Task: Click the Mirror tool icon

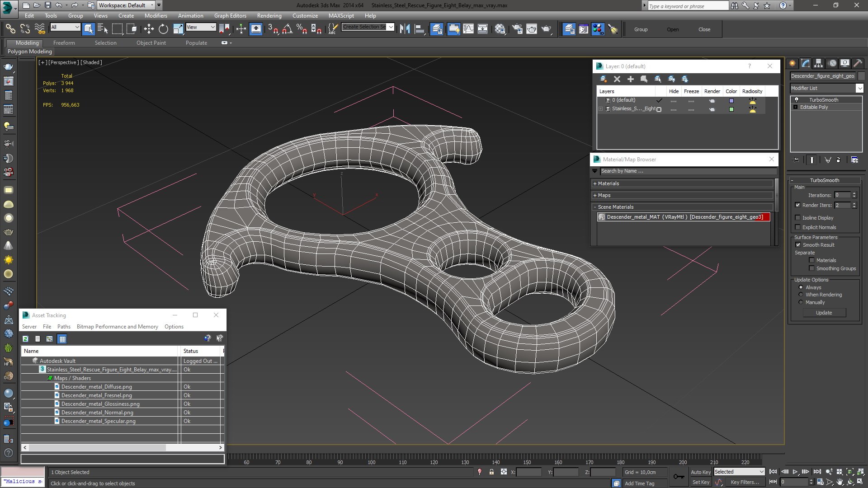Action: [405, 29]
